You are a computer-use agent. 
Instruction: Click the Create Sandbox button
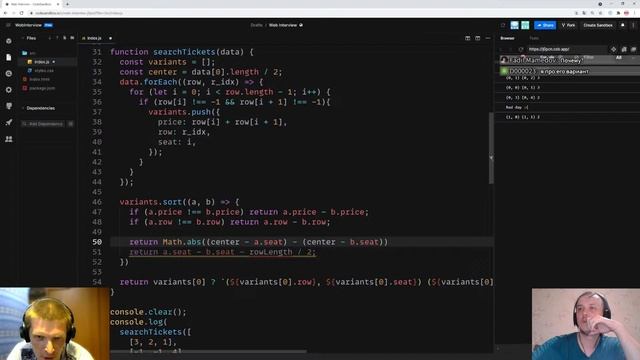(x=598, y=25)
